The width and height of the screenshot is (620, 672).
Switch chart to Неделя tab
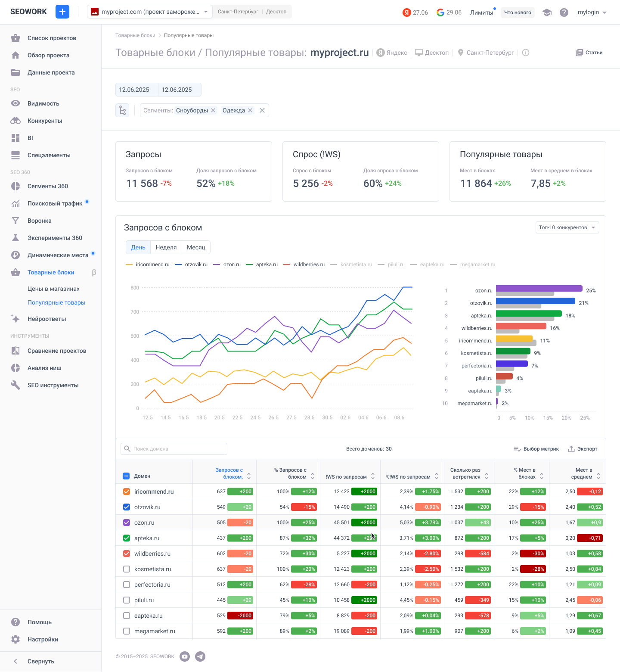166,247
